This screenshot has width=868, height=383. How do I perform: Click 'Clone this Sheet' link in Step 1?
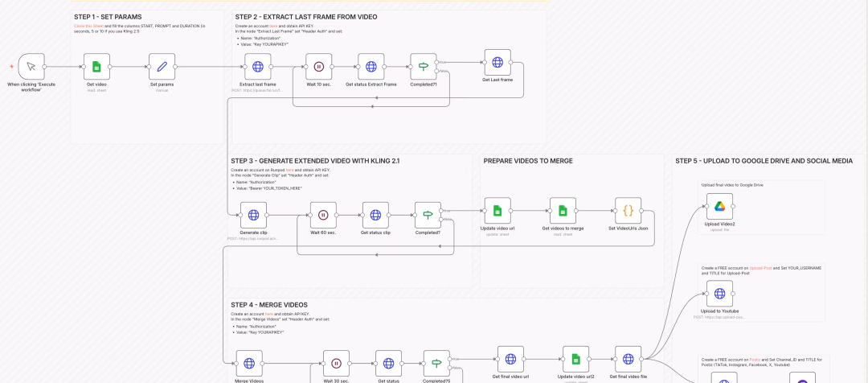point(84,26)
